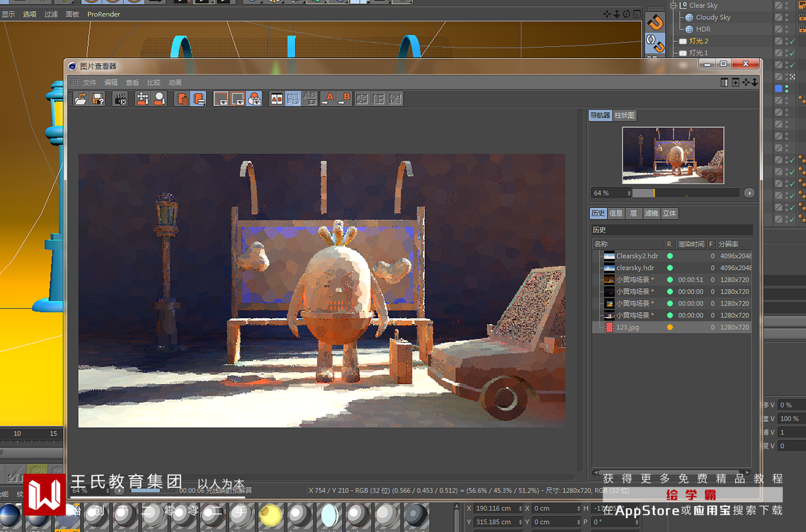The image size is (806, 532).
Task: Click the last greyed AB text icon
Action: tap(395, 99)
